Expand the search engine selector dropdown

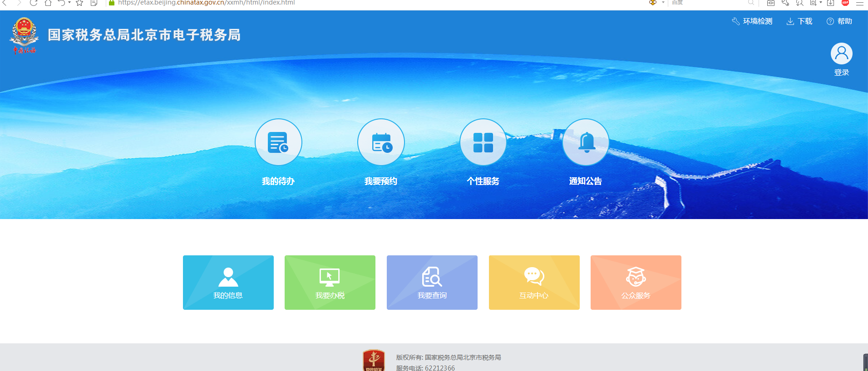(663, 3)
